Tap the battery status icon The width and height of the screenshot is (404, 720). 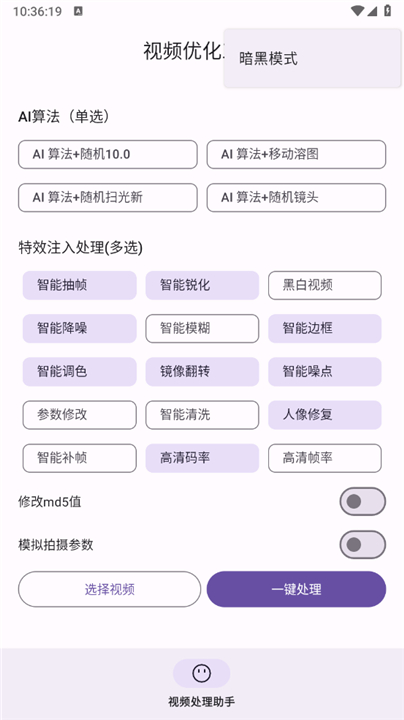(388, 11)
